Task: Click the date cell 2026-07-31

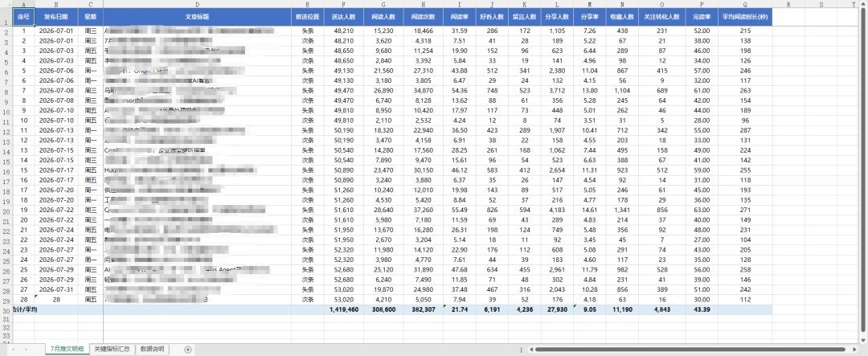Action: click(56, 290)
